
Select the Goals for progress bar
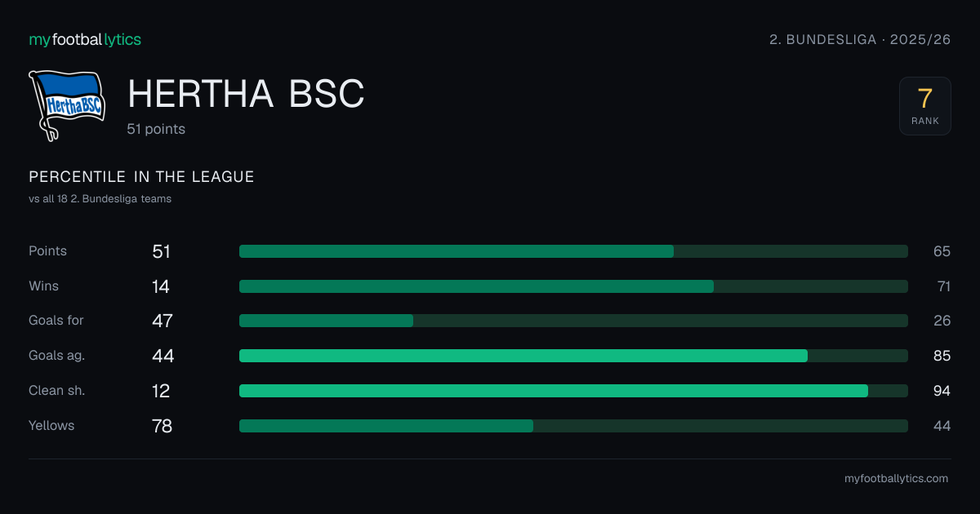573,321
